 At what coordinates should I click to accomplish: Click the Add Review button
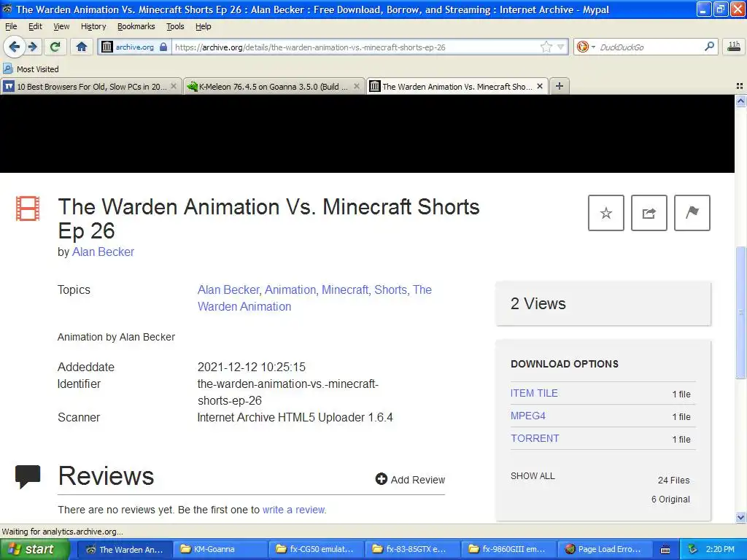410,480
